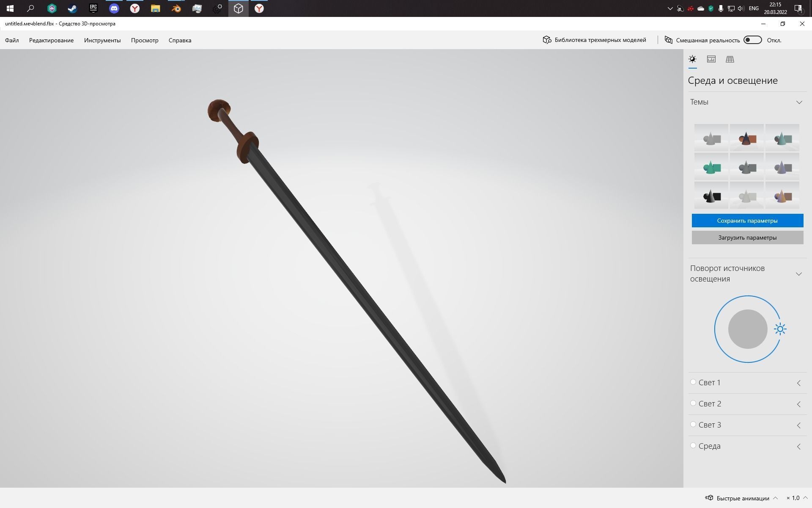This screenshot has width=812, height=508.
Task: Open Steam from the taskbar
Action: click(72, 8)
